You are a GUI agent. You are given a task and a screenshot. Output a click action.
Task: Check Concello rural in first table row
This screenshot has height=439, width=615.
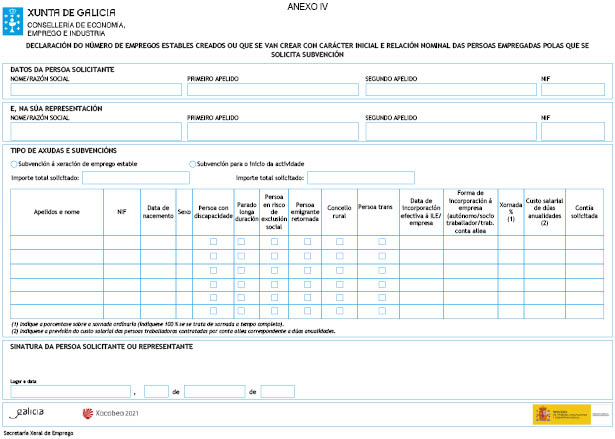pos(340,242)
